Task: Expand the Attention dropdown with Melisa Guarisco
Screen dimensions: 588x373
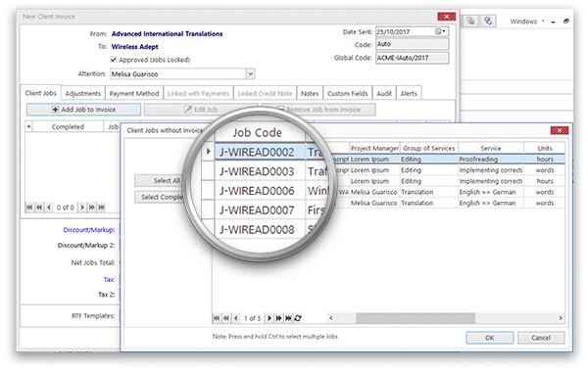Action: pyautogui.click(x=251, y=73)
